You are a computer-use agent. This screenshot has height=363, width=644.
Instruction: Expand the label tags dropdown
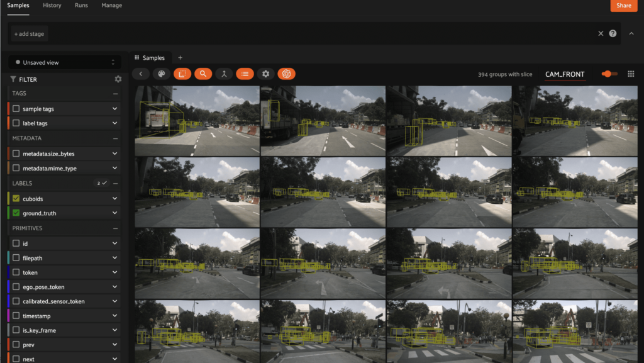coord(114,123)
